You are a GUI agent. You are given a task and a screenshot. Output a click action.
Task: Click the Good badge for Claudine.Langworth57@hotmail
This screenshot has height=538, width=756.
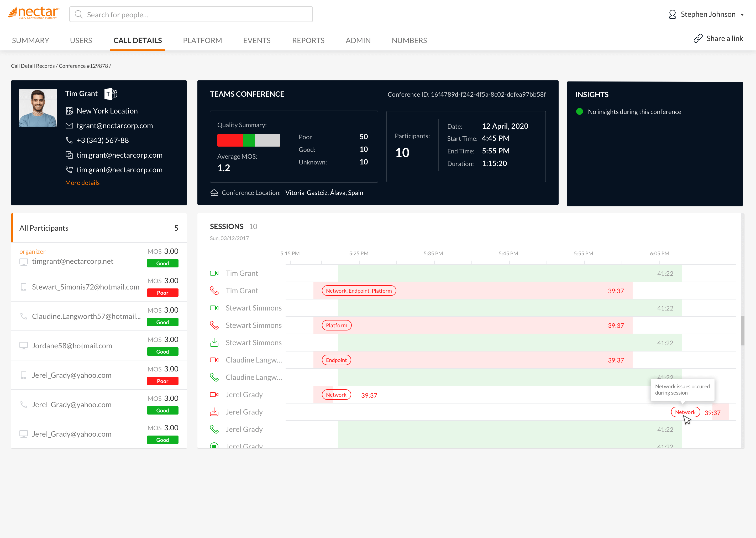(162, 322)
